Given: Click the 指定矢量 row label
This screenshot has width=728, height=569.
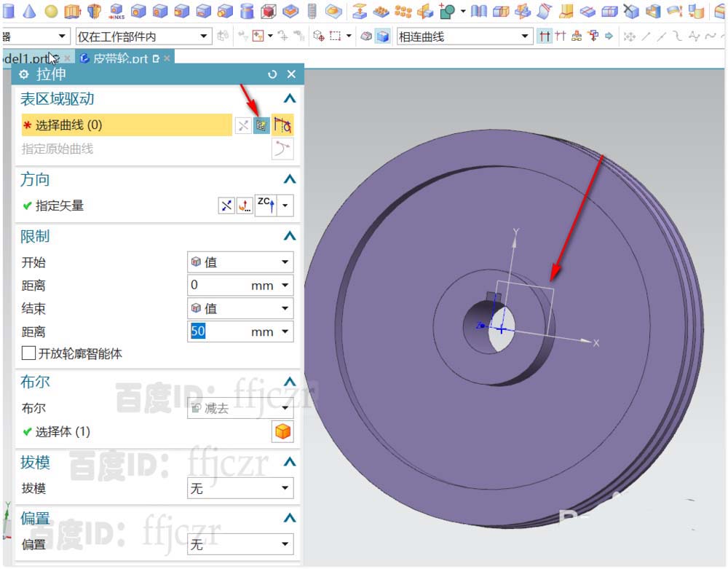Looking at the screenshot, I should click(60, 205).
